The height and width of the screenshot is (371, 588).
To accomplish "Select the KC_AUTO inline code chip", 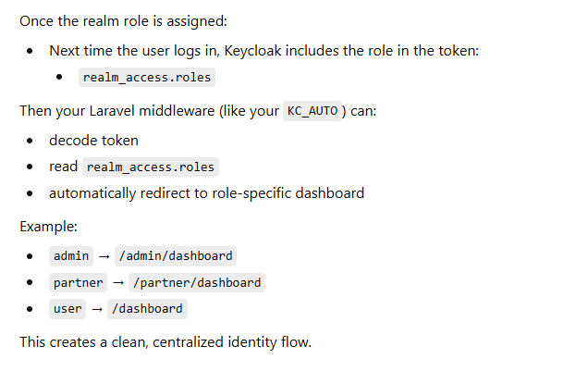I will 313,111.
